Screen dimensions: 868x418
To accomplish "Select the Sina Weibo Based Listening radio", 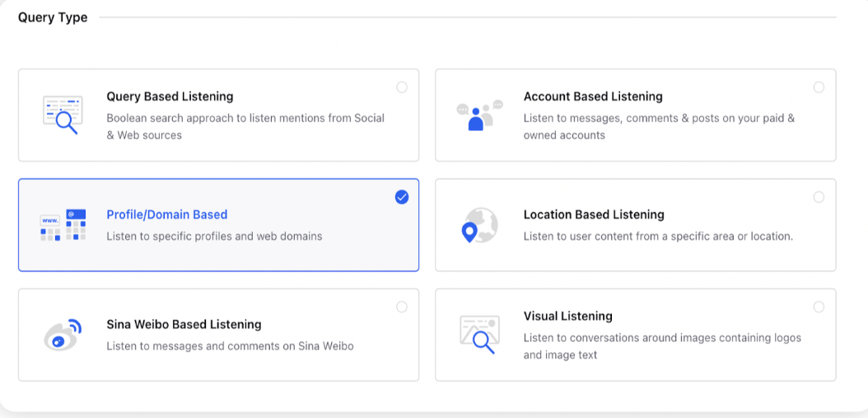I will 402,307.
